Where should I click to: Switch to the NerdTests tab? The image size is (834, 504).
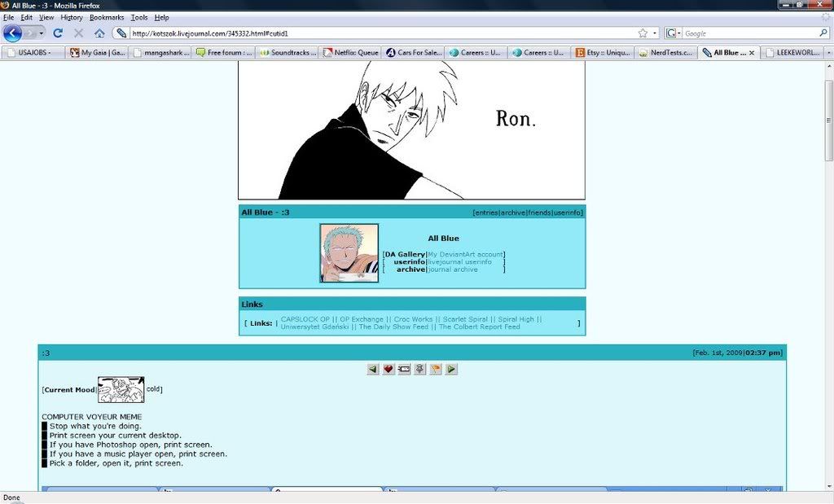pyautogui.click(x=666, y=53)
